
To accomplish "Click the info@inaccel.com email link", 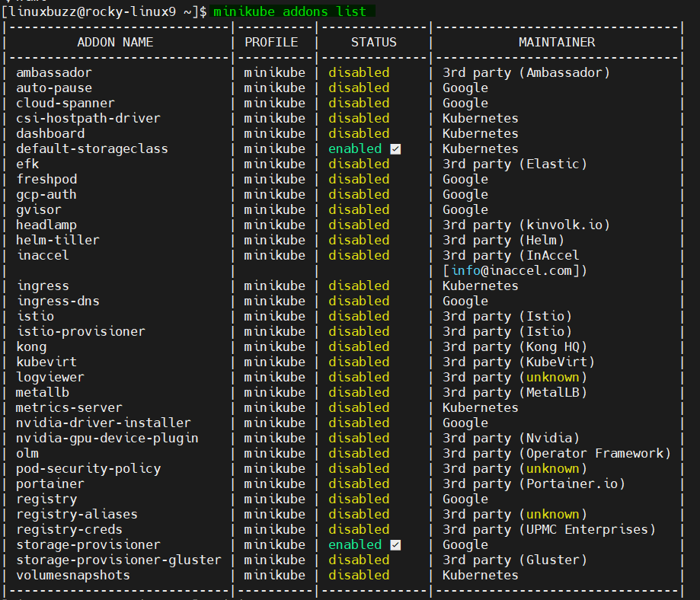I will [x=512, y=270].
